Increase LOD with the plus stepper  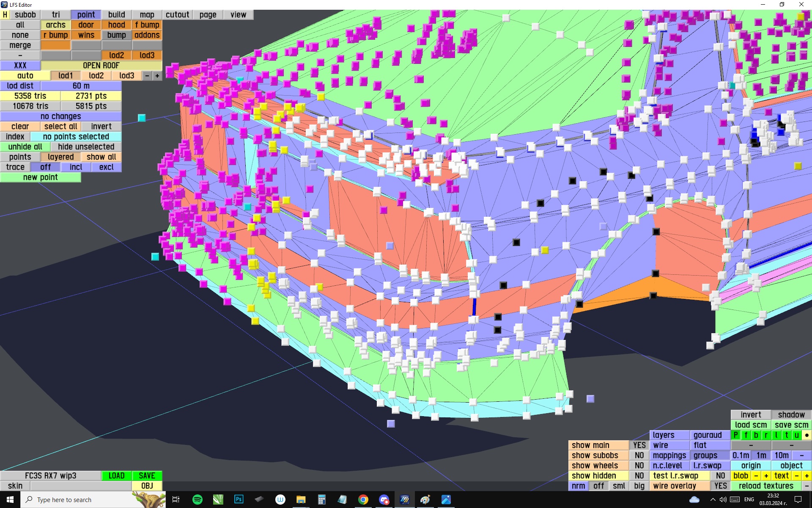(x=157, y=76)
